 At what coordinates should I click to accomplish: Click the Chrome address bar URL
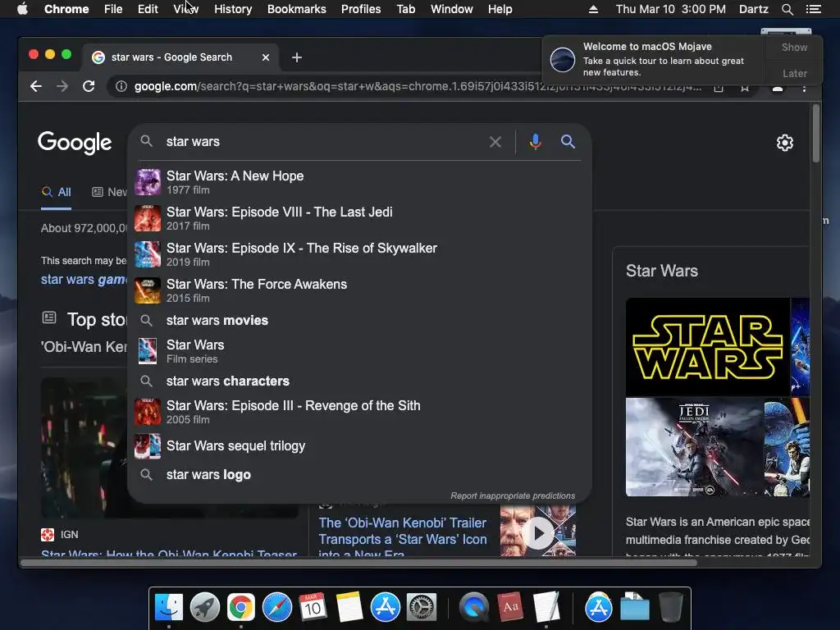[x=418, y=86]
